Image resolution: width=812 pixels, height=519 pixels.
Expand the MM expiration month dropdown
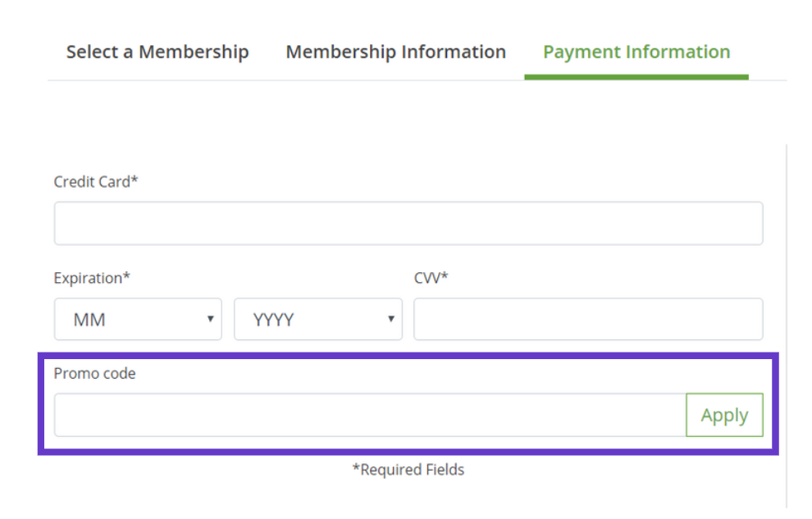point(138,319)
